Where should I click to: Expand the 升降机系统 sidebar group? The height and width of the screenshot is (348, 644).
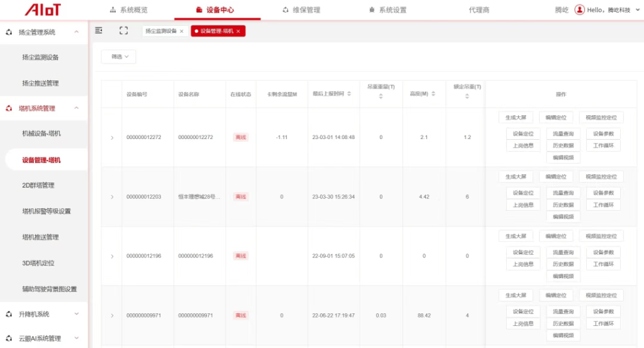(76, 313)
